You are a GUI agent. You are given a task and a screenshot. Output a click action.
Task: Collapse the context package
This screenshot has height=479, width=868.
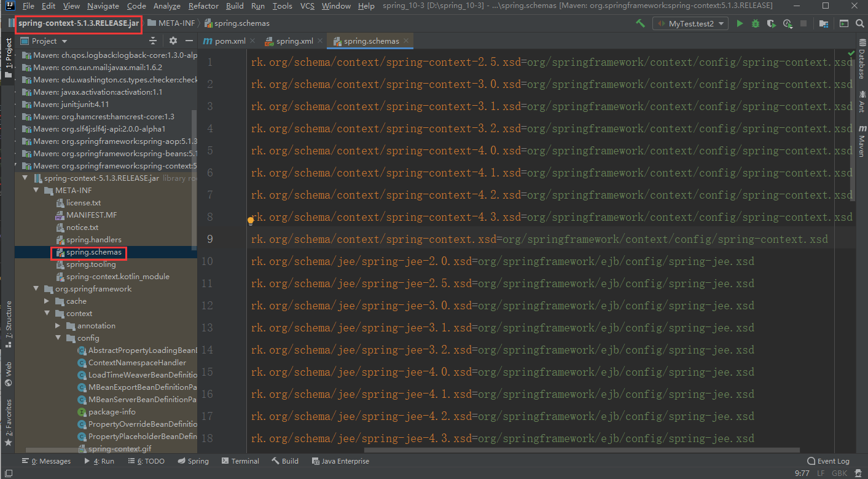pos(47,314)
